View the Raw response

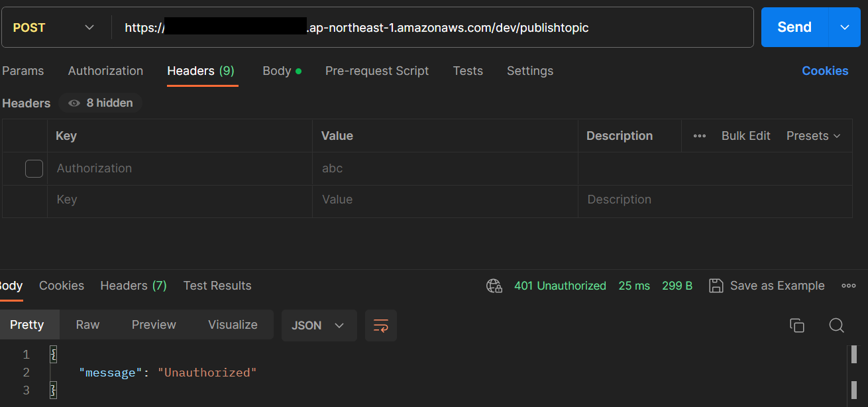pos(87,325)
